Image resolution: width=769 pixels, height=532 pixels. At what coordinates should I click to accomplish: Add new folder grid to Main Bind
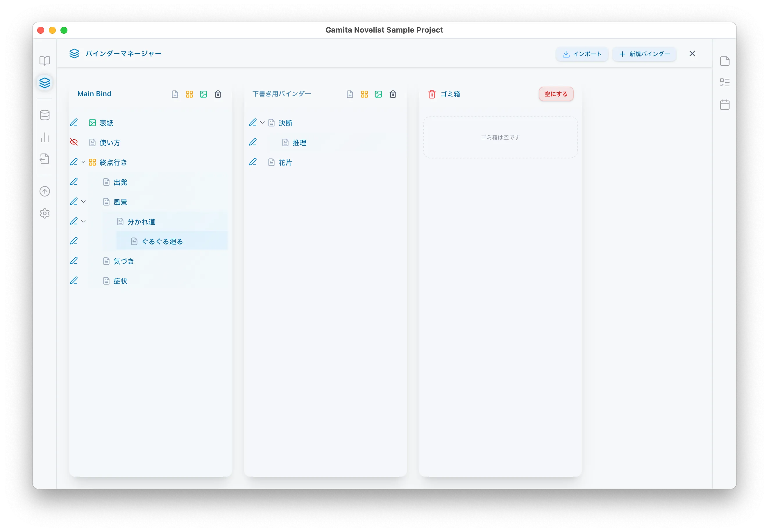pos(189,94)
